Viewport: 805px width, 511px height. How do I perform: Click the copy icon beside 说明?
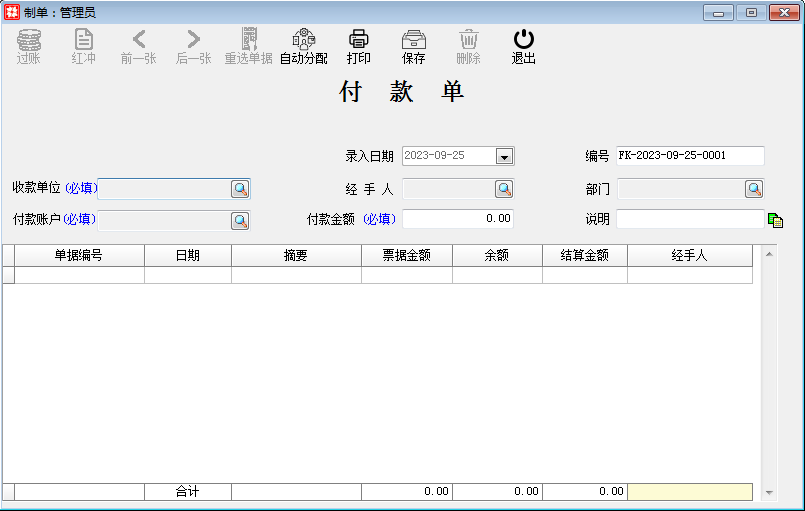pyautogui.click(x=775, y=220)
